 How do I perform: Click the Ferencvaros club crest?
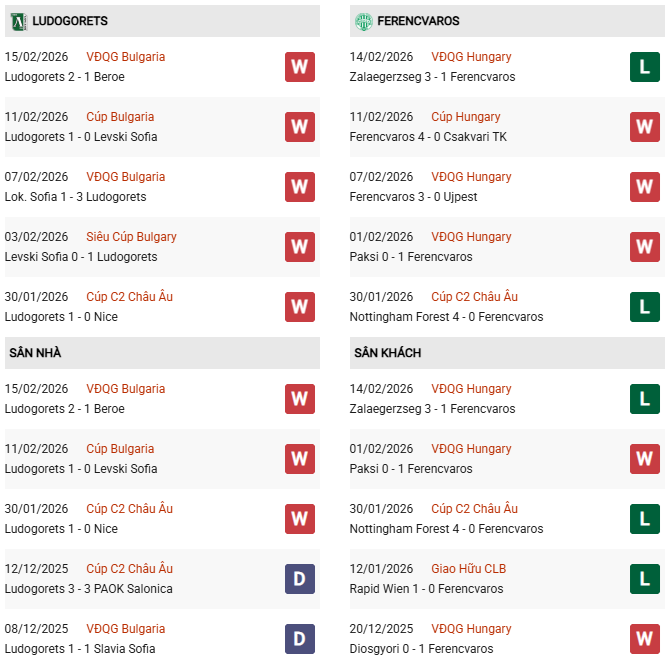(363, 21)
